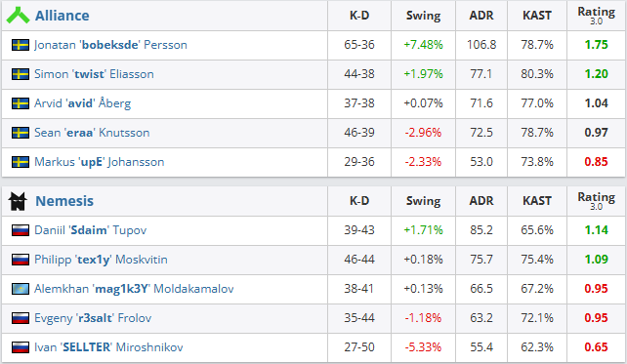Sort Nemesis table by ADR header
627x364 pixels.
pos(481,201)
